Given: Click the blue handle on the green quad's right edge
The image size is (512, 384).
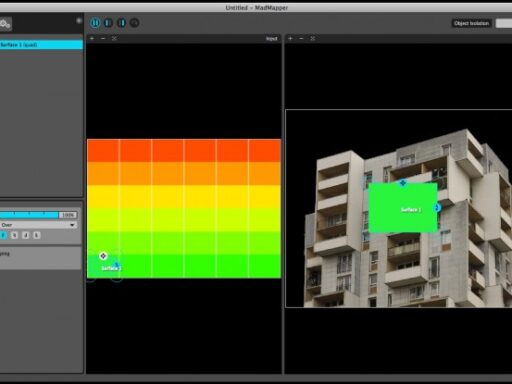Looking at the screenshot, I should tap(437, 208).
